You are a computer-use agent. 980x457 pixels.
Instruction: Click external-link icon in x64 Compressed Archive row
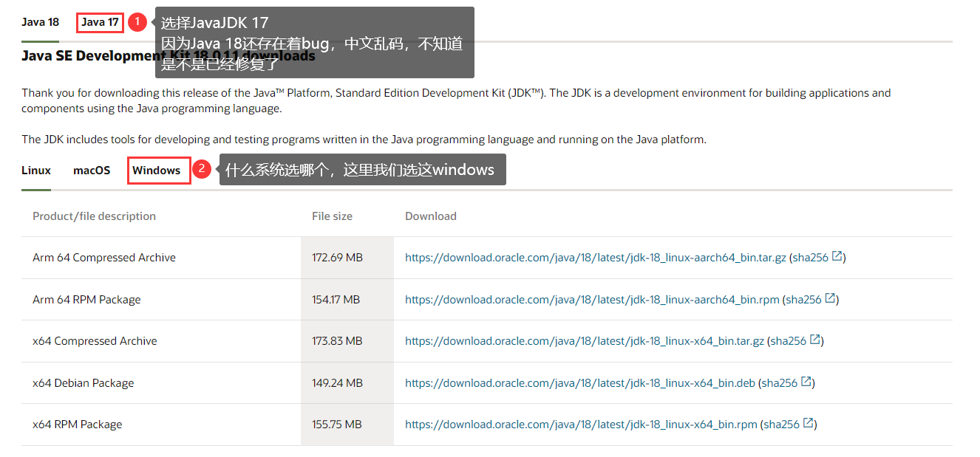tap(815, 340)
